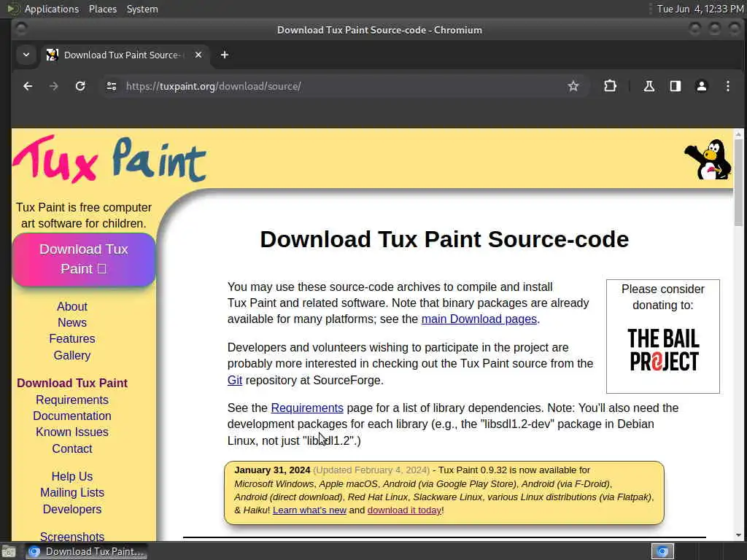747x560 pixels.
Task: Click the show desktop icon in taskbar
Action: (x=9, y=552)
